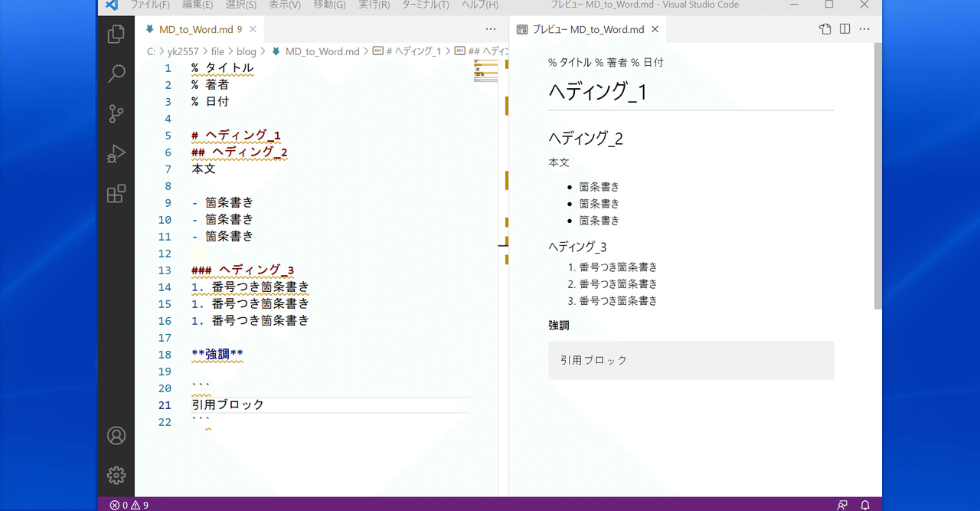
Task: Click bold 強調 text in preview
Action: [559, 326]
